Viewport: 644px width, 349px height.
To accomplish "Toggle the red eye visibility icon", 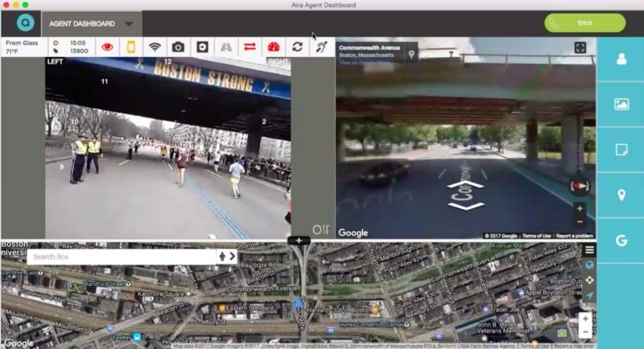I will (107, 47).
